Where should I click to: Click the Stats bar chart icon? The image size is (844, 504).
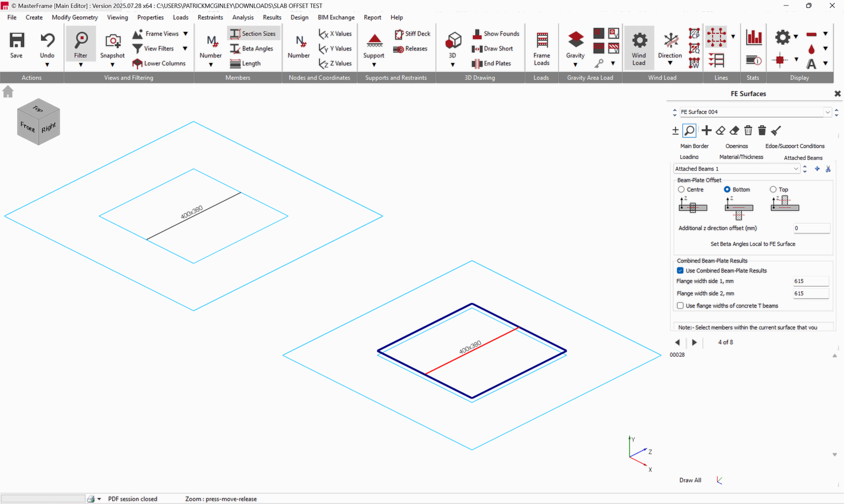pyautogui.click(x=753, y=38)
